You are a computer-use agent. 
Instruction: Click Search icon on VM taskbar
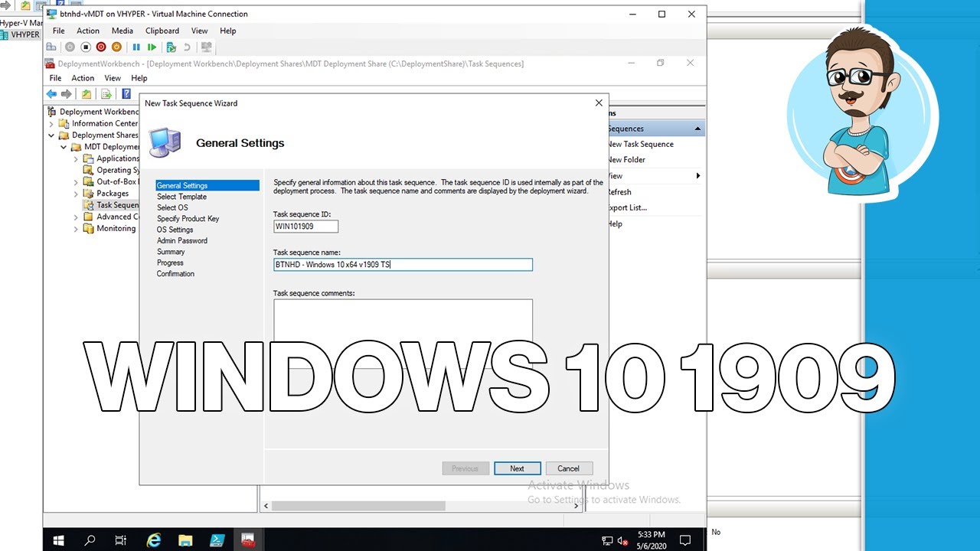pyautogui.click(x=90, y=540)
